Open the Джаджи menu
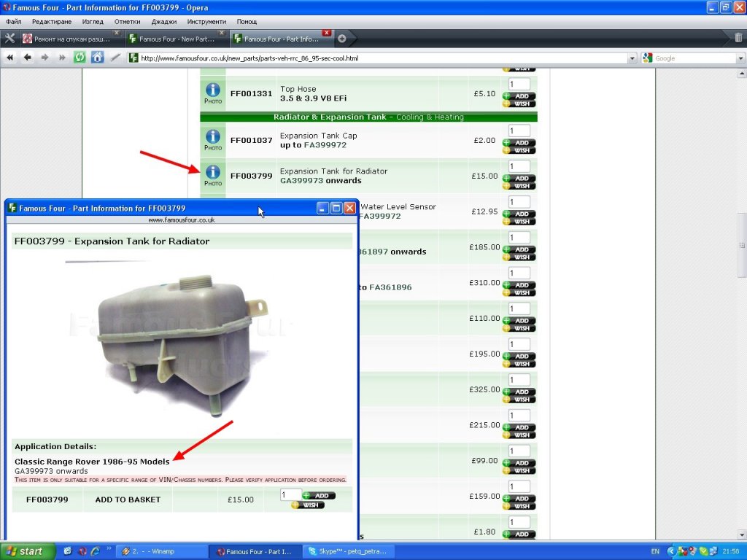747x560 pixels. 164,21
